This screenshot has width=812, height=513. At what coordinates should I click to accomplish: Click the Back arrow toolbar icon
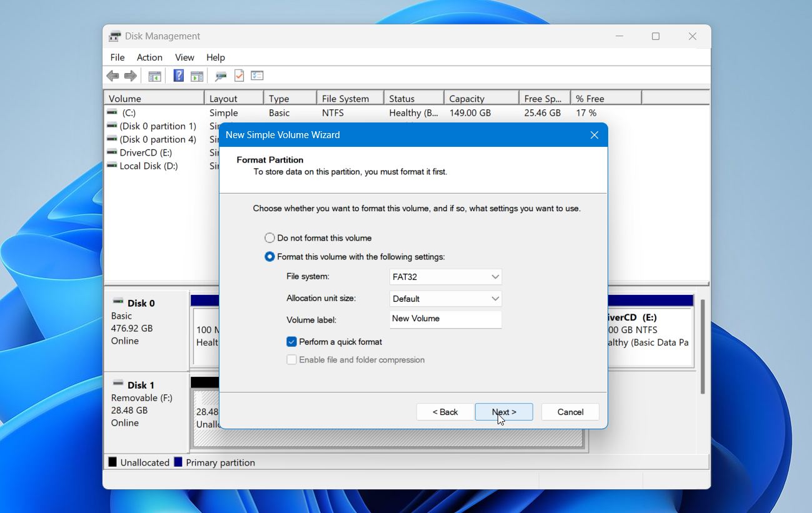pos(113,76)
